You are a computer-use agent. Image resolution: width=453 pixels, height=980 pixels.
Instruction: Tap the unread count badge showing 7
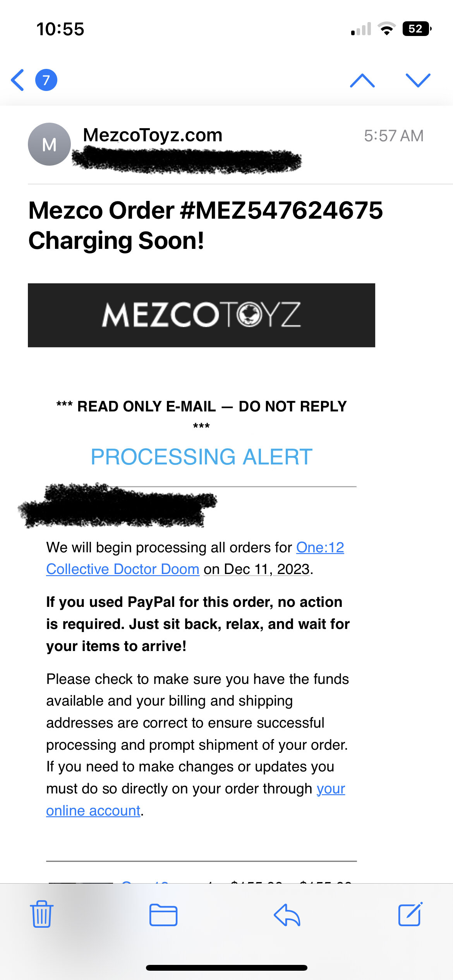(x=46, y=80)
